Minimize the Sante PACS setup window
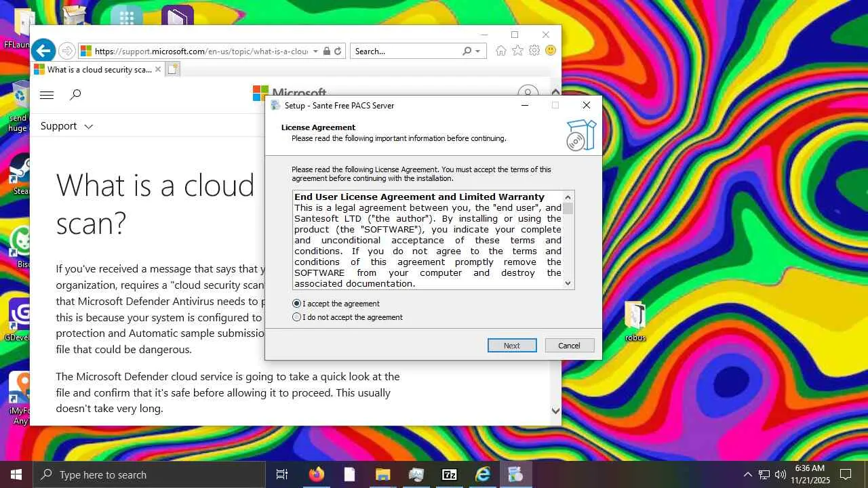This screenshot has height=488, width=868. [525, 105]
